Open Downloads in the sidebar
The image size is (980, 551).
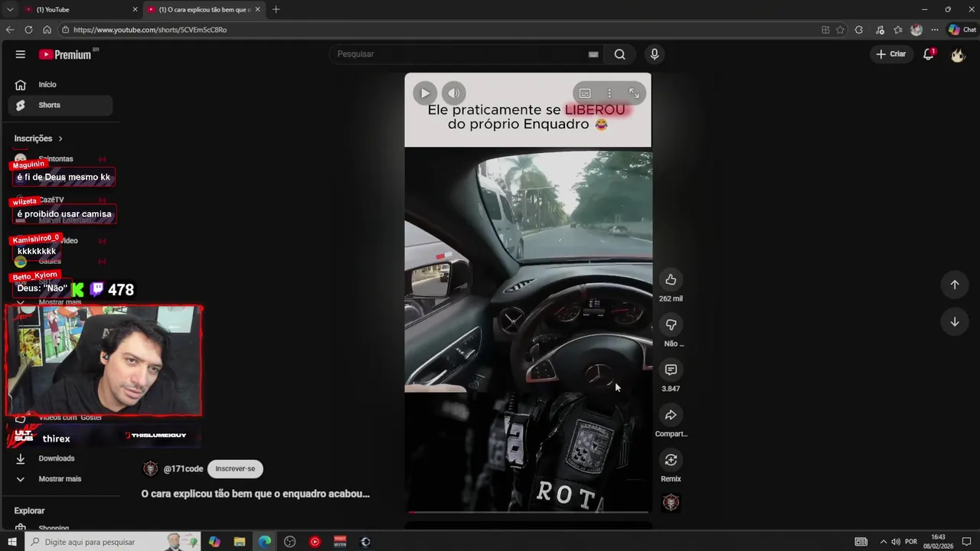(x=60, y=458)
